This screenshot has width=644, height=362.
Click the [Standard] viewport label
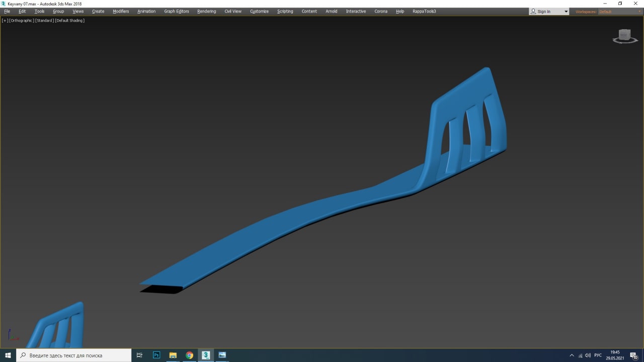coord(44,21)
